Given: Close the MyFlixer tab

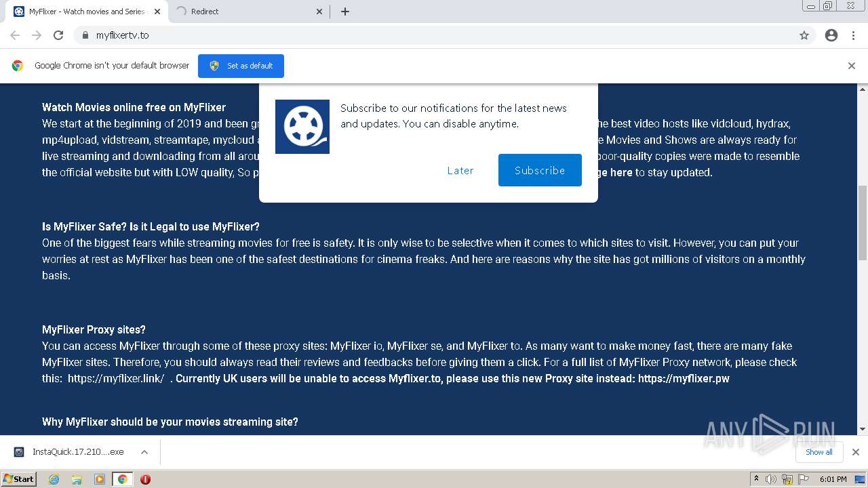Looking at the screenshot, I should coord(157,12).
